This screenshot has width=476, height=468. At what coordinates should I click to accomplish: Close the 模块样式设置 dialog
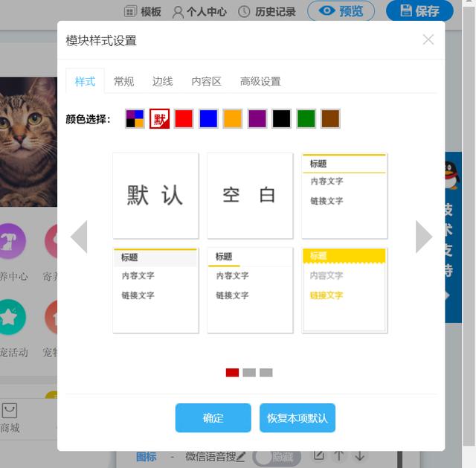click(x=428, y=39)
